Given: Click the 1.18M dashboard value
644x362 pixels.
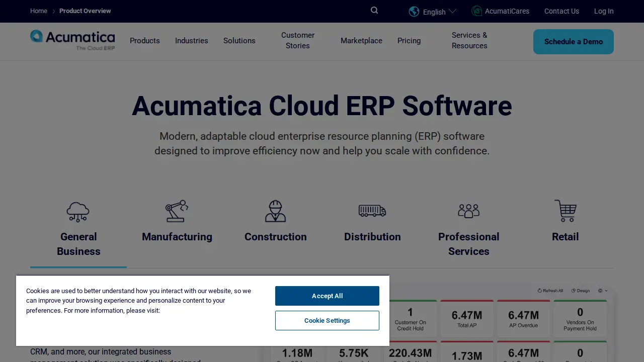Looking at the screenshot, I should pyautogui.click(x=297, y=353).
